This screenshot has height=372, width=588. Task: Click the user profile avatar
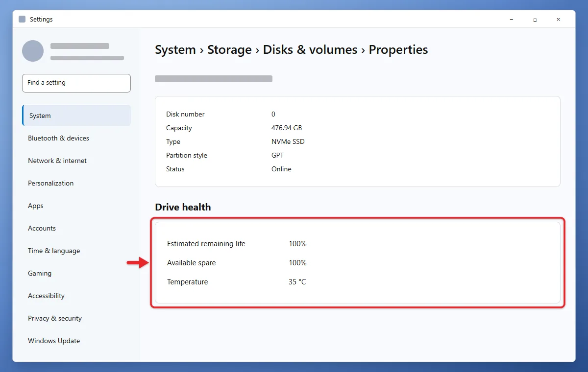click(x=33, y=51)
